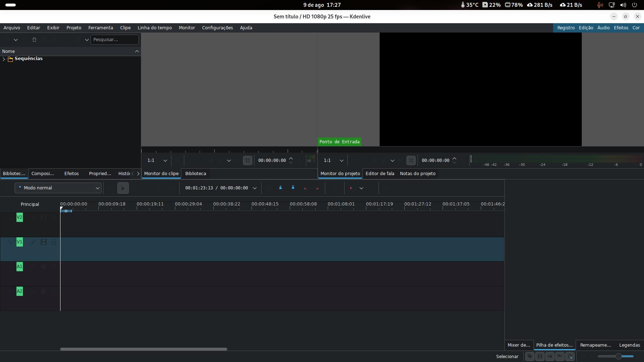Screen dimensions: 644x362
Task: Click the power icon in top bar
Action: click(x=634, y=5)
